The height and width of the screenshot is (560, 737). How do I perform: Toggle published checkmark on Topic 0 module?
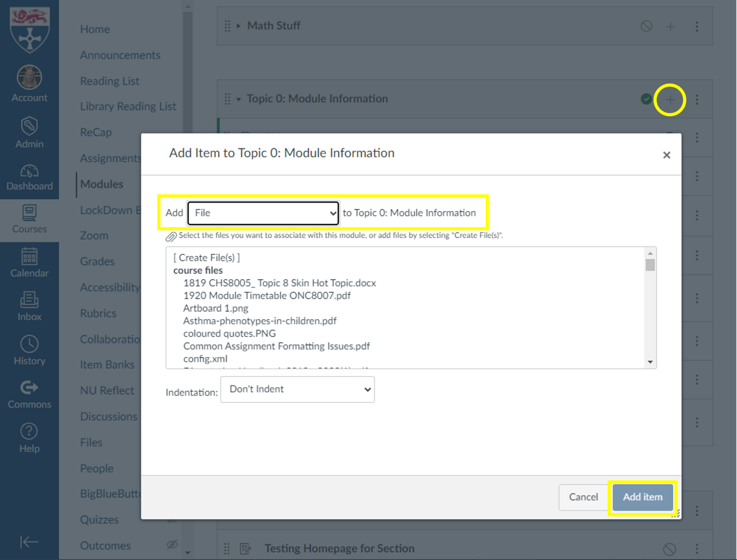(x=646, y=99)
